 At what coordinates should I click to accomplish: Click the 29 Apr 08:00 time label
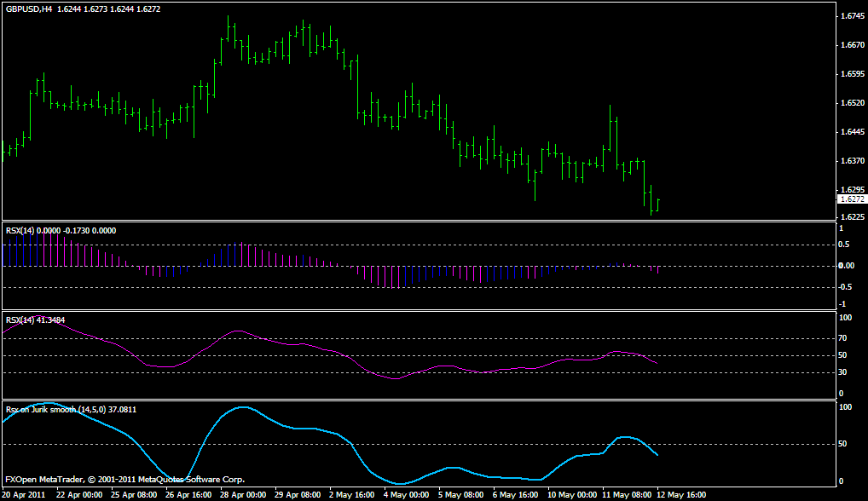298,494
